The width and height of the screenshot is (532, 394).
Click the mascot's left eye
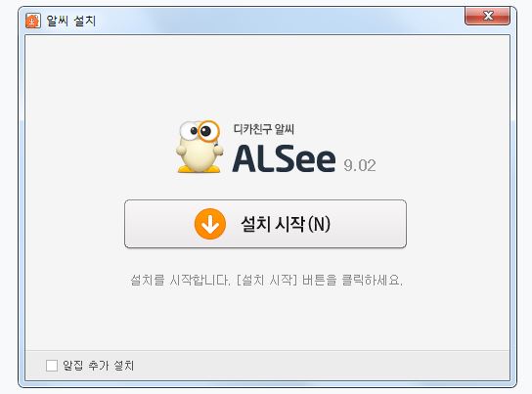[191, 131]
